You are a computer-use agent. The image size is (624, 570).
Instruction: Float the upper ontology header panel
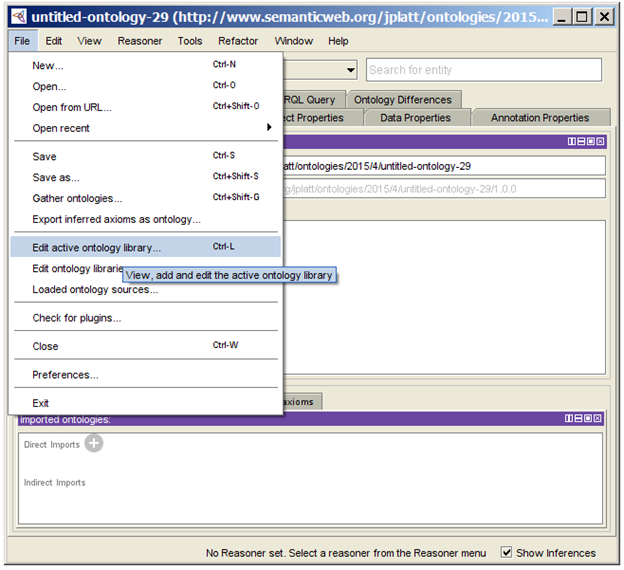point(589,142)
